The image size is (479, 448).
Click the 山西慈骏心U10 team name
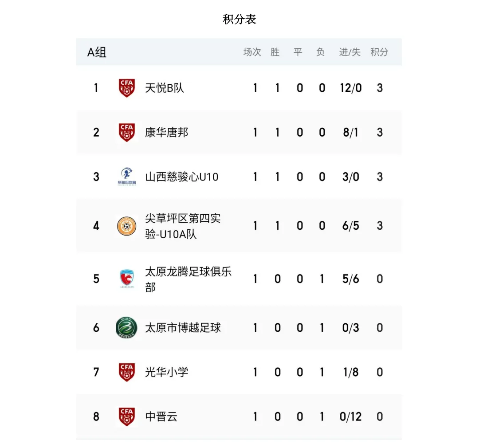click(182, 177)
